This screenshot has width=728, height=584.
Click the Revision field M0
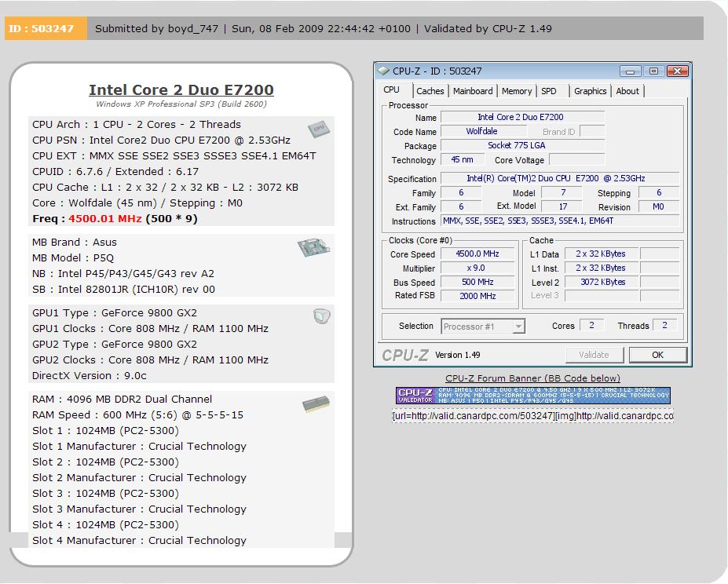tap(658, 206)
